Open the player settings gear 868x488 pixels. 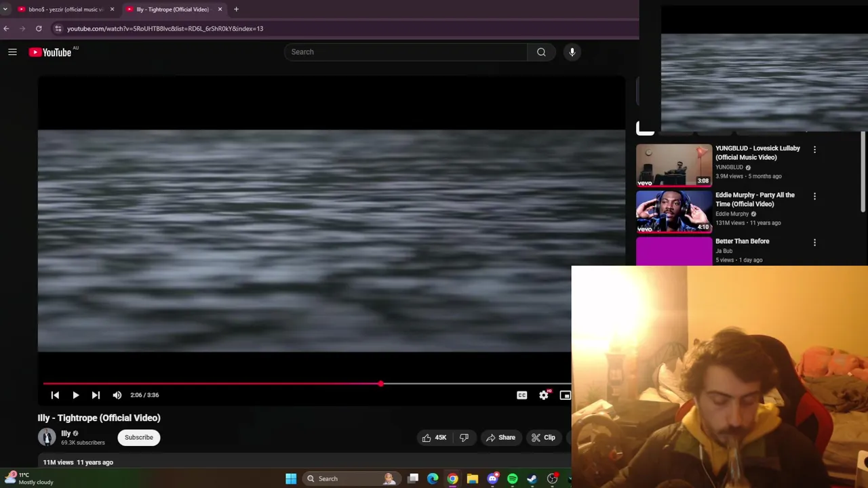click(544, 395)
